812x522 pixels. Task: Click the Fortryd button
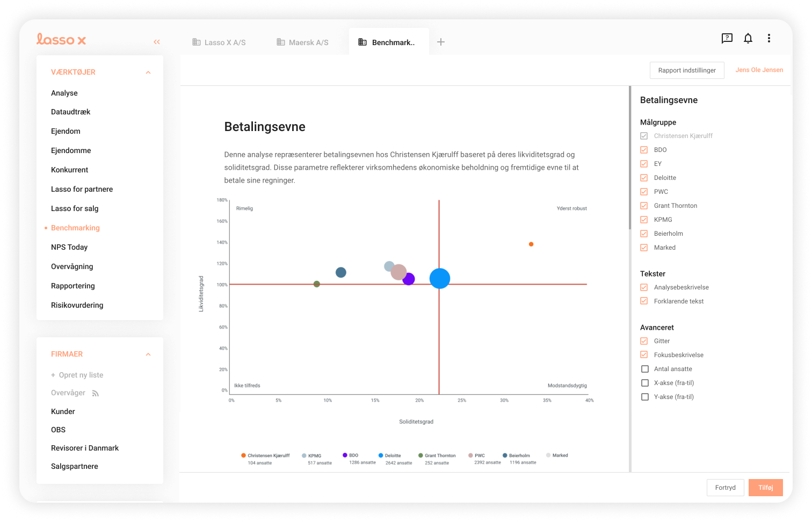pos(726,488)
